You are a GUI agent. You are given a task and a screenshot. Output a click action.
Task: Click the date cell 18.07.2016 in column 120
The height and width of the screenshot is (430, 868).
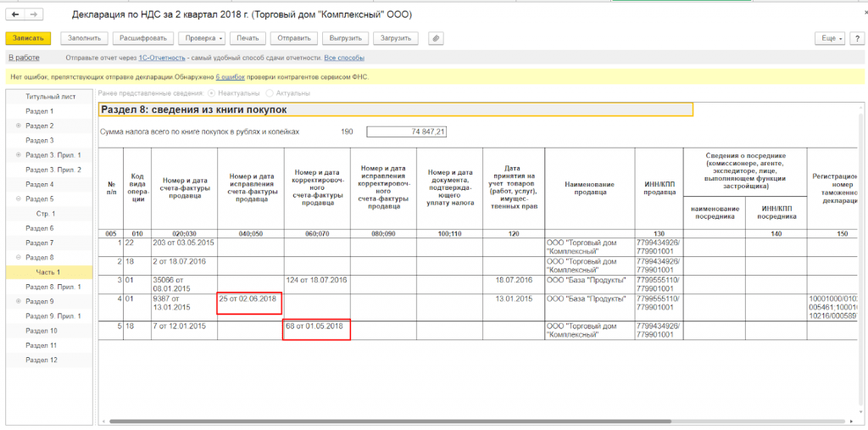[514, 284]
